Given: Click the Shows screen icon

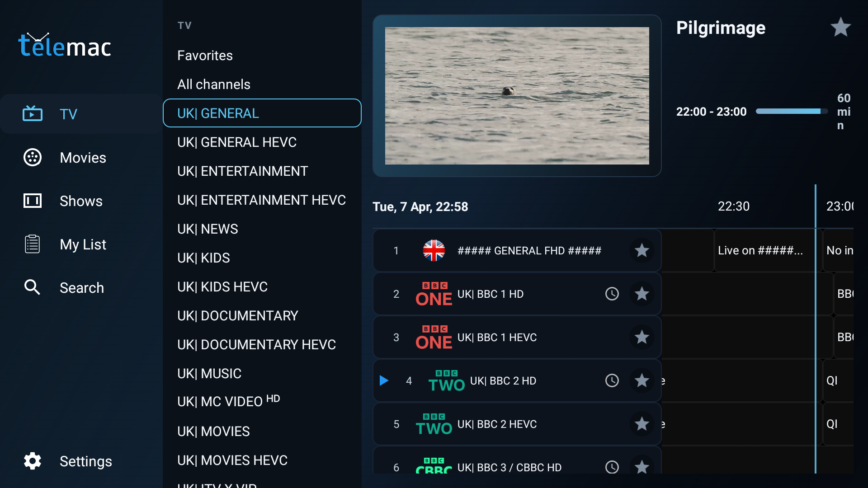Looking at the screenshot, I should [33, 201].
